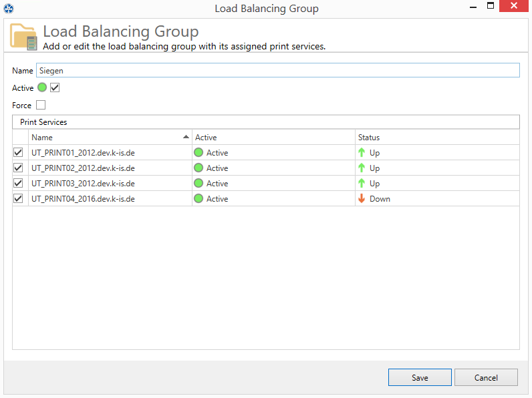Select the UT_PRINT03_2012.dev.k-is.de row name
Screen dimensions: 532x398
tap(83, 184)
